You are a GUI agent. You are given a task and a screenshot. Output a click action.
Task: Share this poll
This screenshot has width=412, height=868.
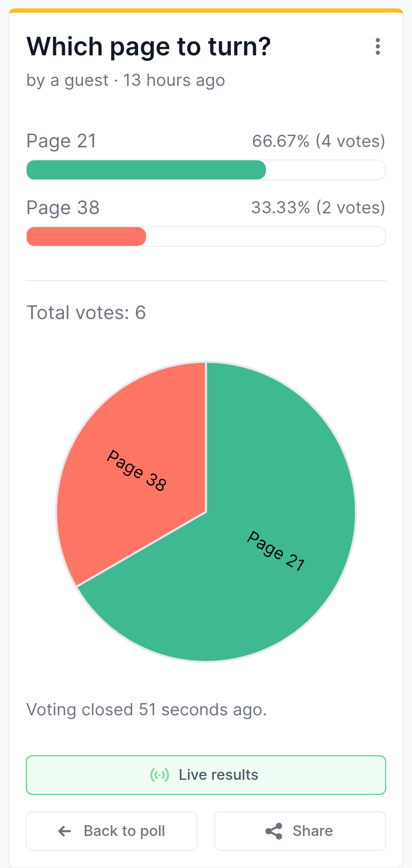(300, 831)
